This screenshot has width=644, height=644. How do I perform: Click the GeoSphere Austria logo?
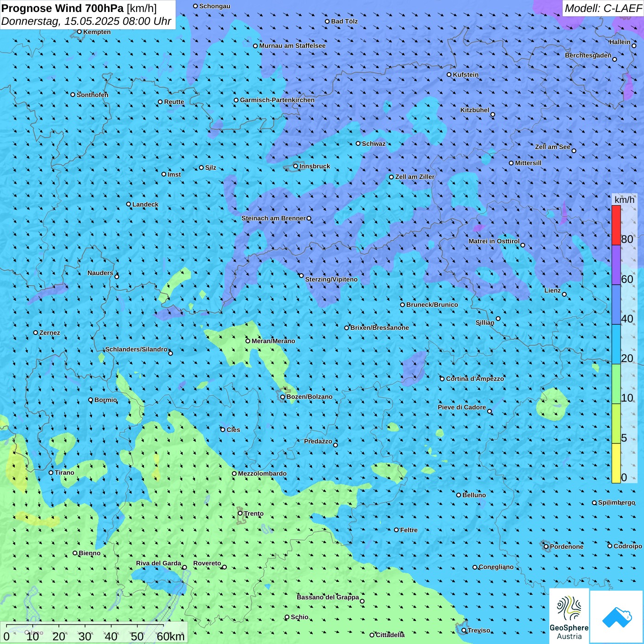tap(569, 615)
